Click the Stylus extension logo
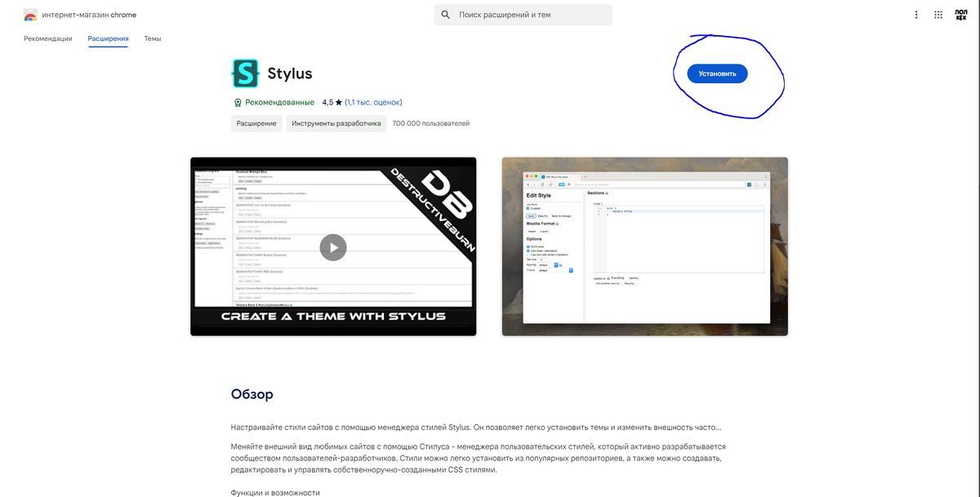980x497 pixels. 246,73
